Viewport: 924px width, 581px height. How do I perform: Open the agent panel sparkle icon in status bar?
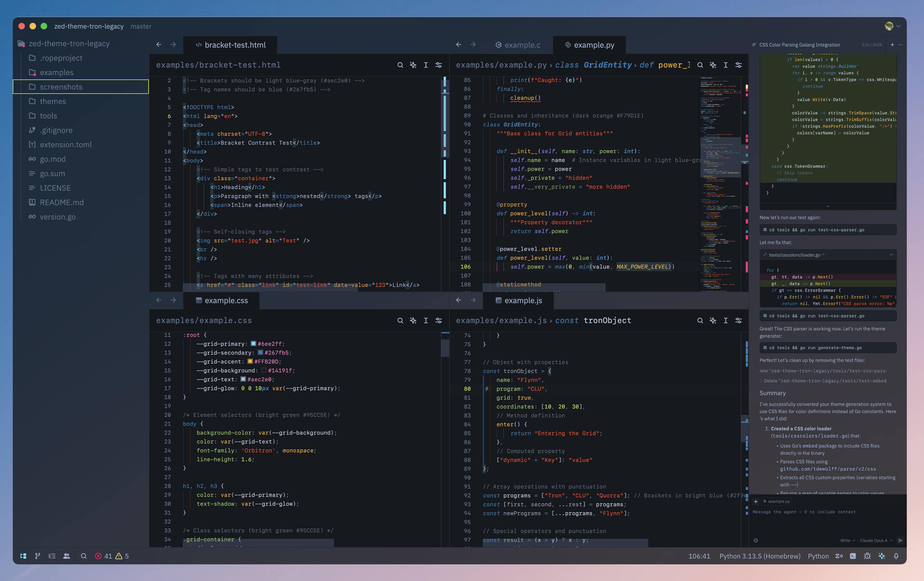pyautogui.click(x=882, y=556)
